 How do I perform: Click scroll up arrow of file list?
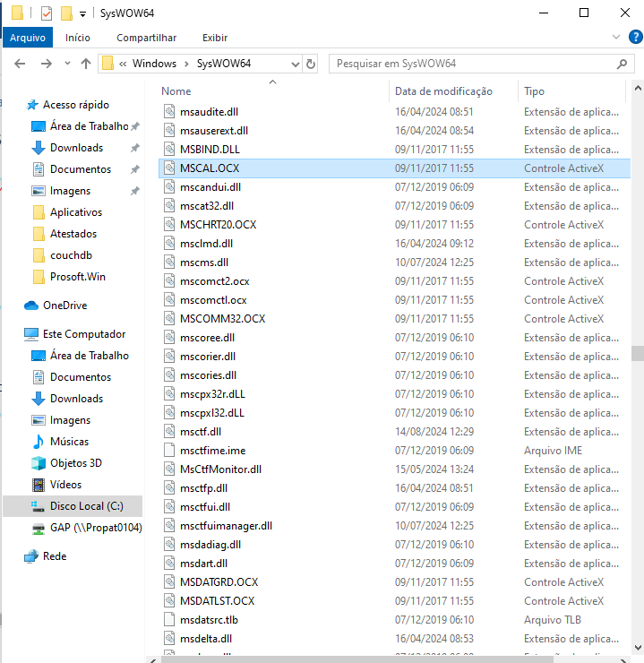638,89
